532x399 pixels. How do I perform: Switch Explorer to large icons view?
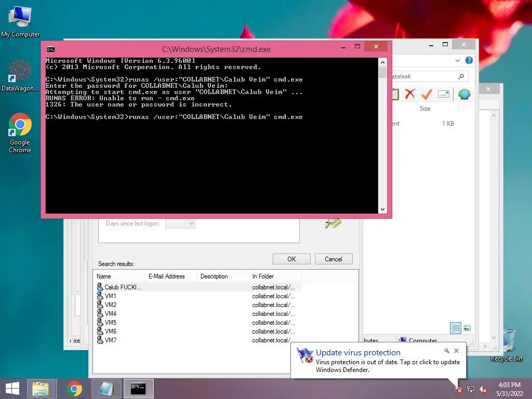467,328
